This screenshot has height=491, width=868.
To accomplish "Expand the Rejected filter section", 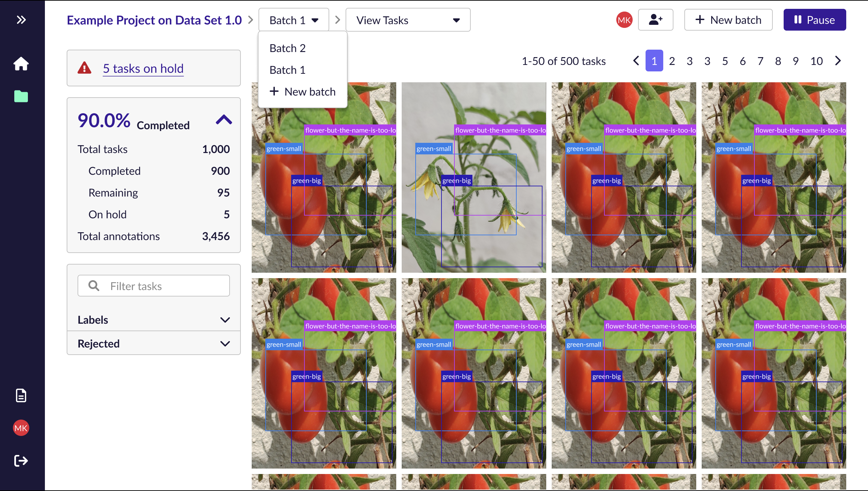I will coord(225,344).
